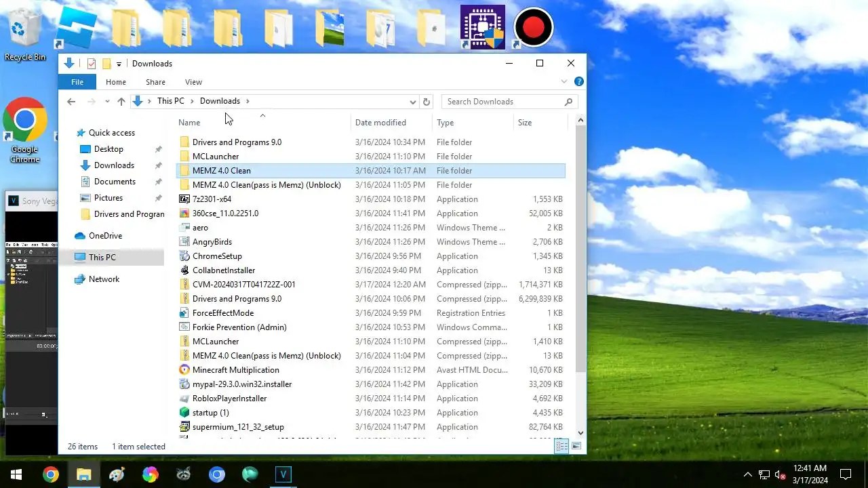This screenshot has width=868, height=488.
Task: Select the supermium_121_32_setup file name
Action: click(238, 427)
